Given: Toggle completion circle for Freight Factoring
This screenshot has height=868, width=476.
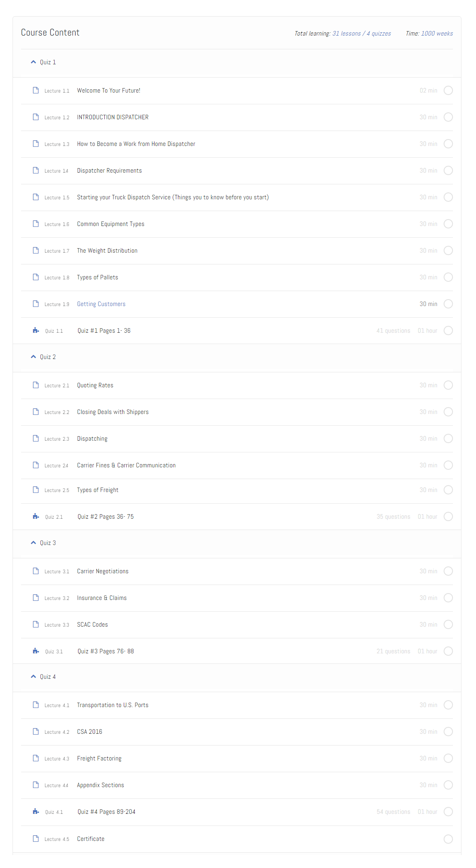Looking at the screenshot, I should tap(448, 758).
